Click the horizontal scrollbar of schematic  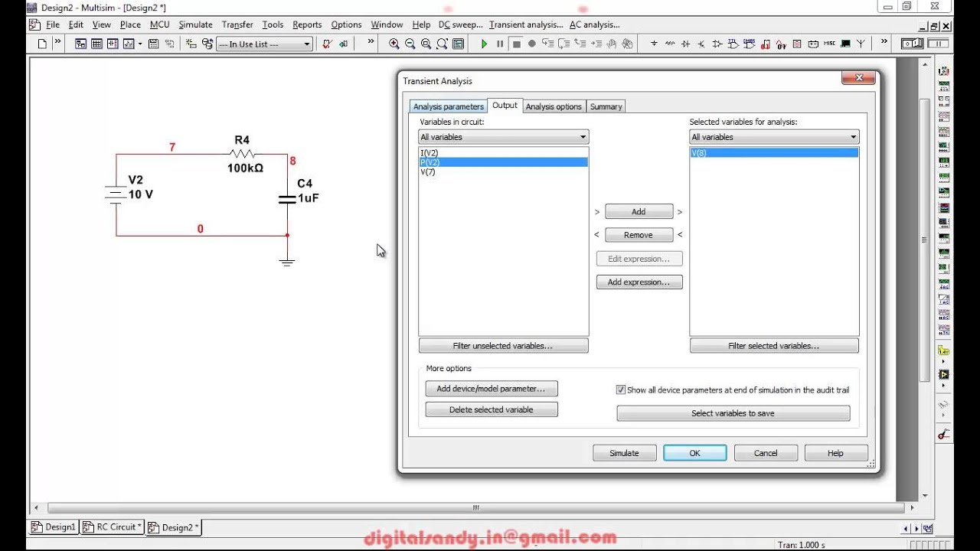pos(475,507)
